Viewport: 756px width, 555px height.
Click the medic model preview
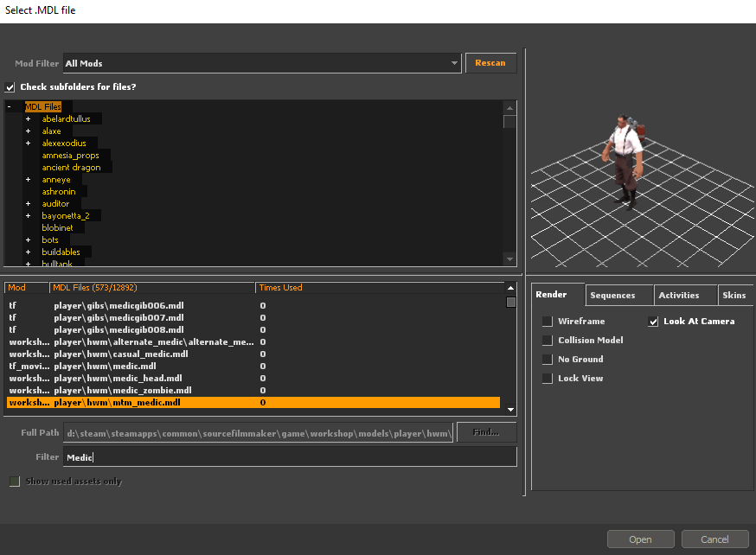pos(624,162)
